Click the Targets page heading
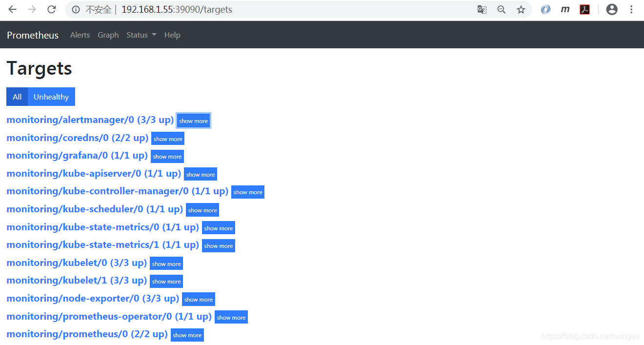The image size is (644, 345). [x=39, y=68]
